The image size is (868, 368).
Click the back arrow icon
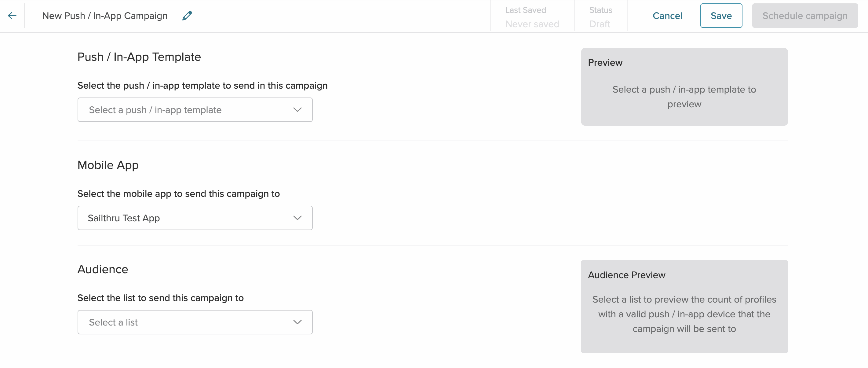tap(12, 16)
